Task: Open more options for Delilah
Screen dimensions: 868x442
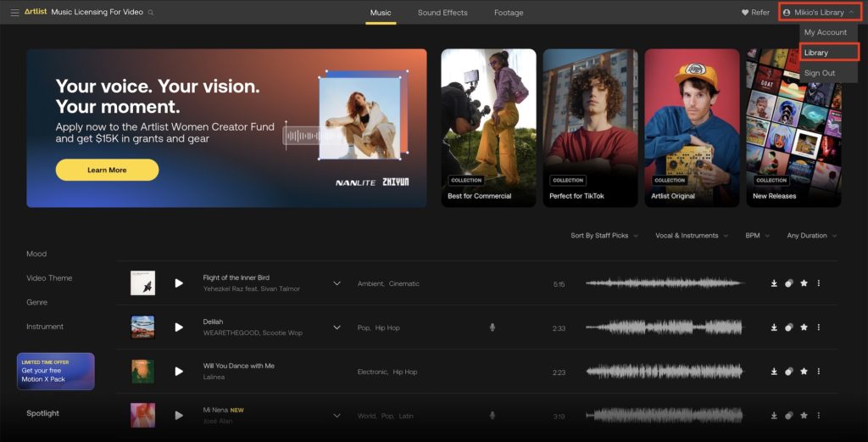Action: tap(819, 327)
